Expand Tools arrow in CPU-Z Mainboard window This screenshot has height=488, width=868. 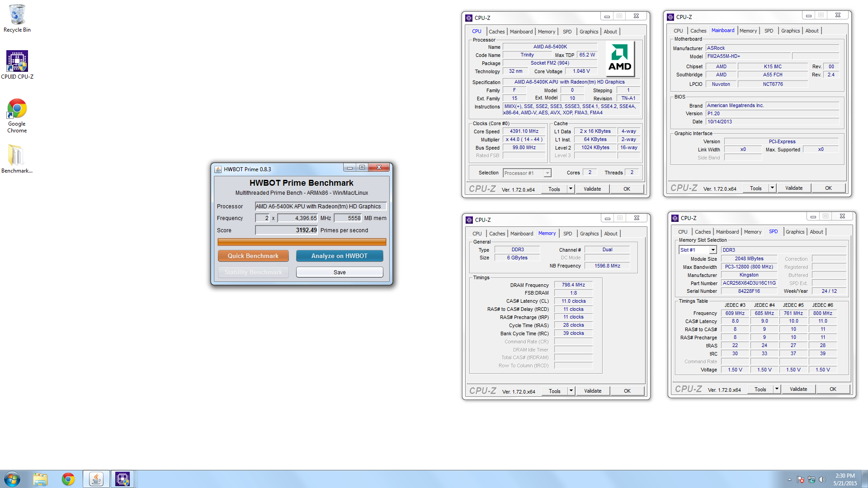772,188
